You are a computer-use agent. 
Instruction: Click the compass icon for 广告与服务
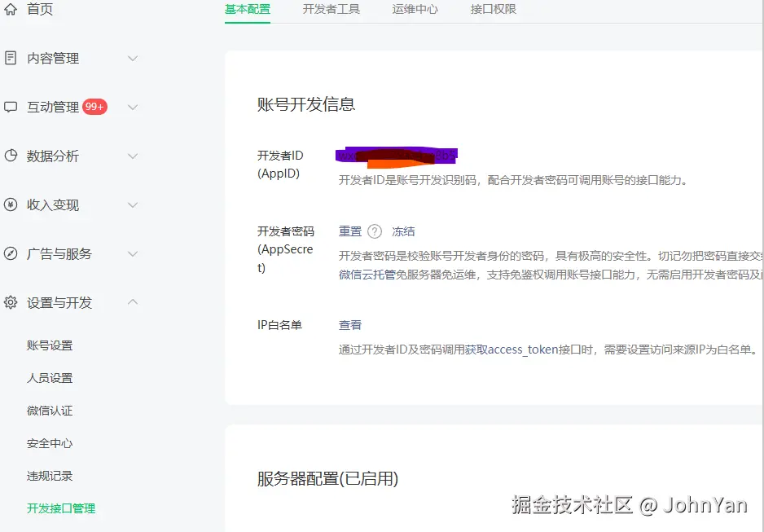click(11, 253)
